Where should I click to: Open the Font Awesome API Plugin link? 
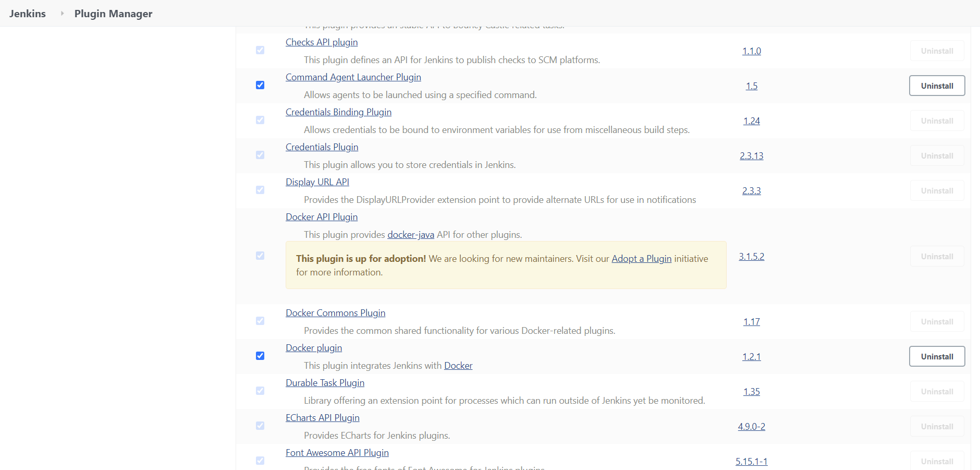(x=337, y=453)
